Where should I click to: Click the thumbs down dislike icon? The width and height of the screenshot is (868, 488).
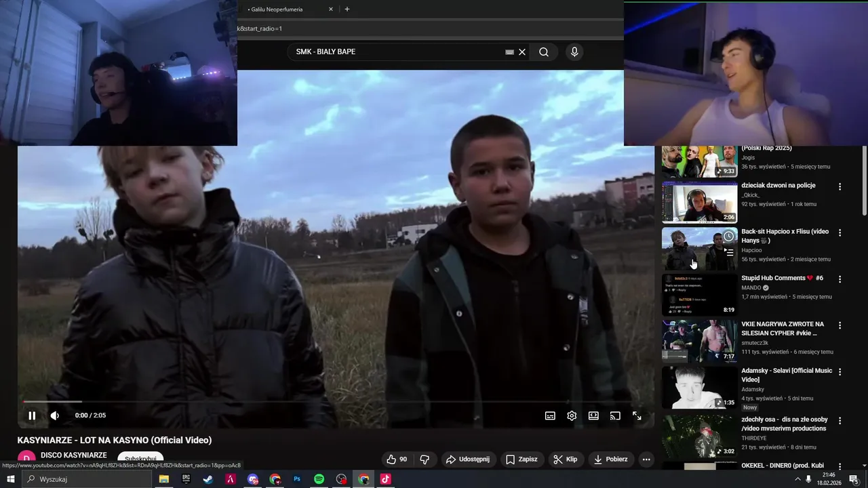tap(425, 459)
